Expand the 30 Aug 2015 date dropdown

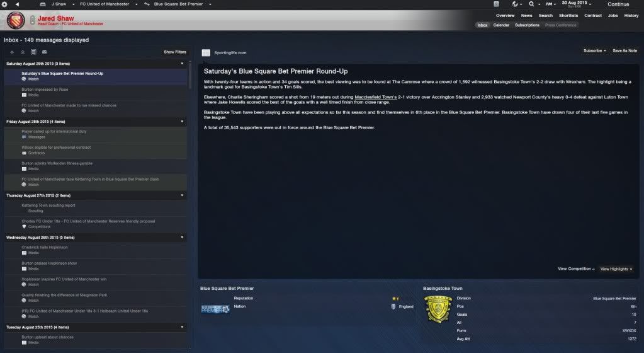[577, 4]
